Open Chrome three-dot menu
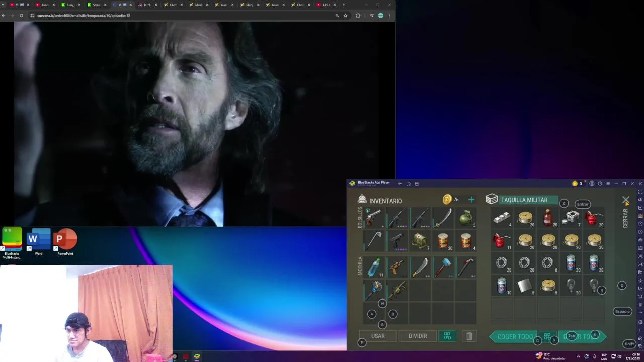Viewport: 644px width, 362px height. point(389,16)
